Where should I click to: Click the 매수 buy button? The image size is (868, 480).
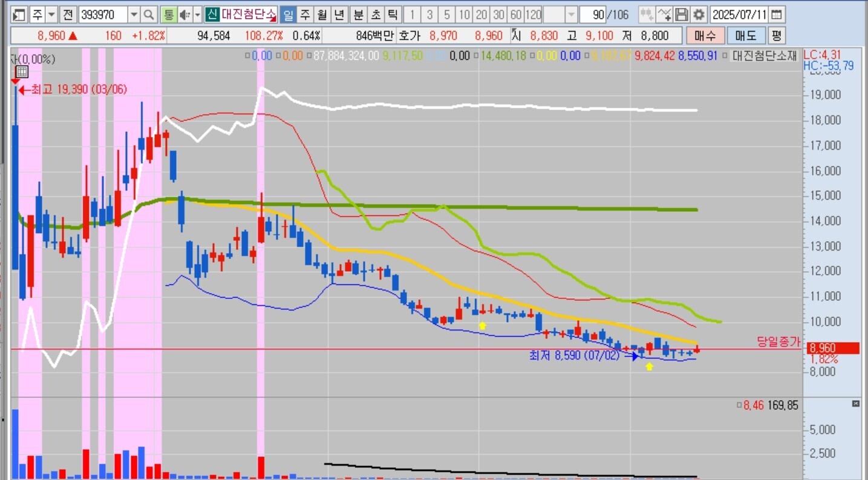pyautogui.click(x=705, y=36)
